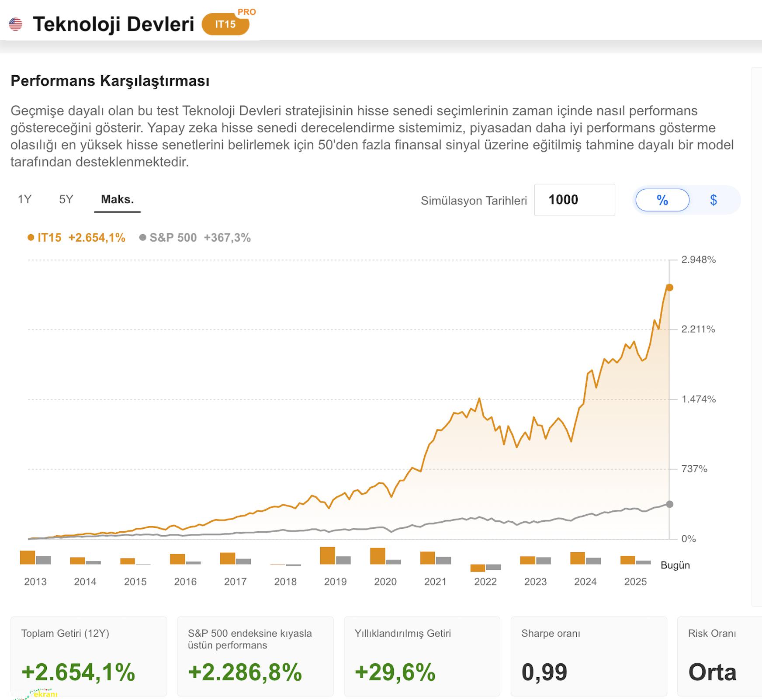
Task: Click the gray S&P 500 legend dot
Action: (142, 238)
